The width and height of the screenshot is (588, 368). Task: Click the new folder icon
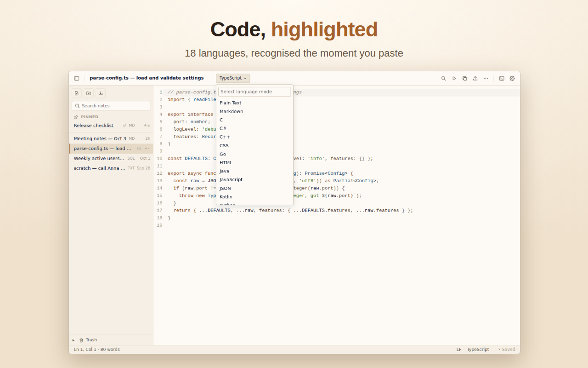[89, 93]
